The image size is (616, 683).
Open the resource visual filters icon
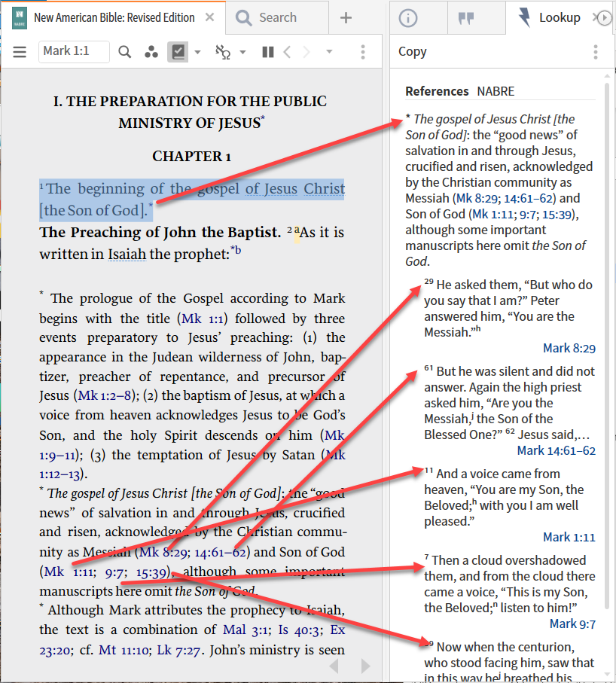point(151,52)
